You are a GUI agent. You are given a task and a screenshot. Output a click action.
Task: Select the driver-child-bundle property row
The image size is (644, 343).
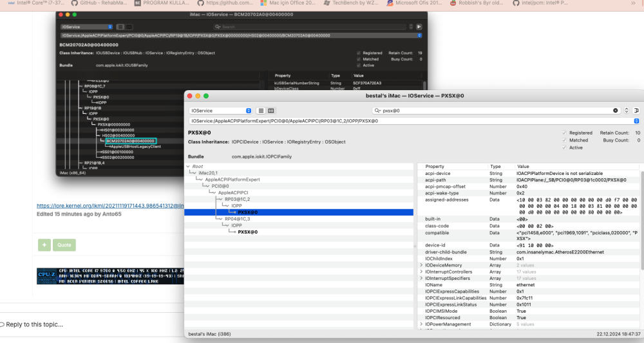pos(529,252)
